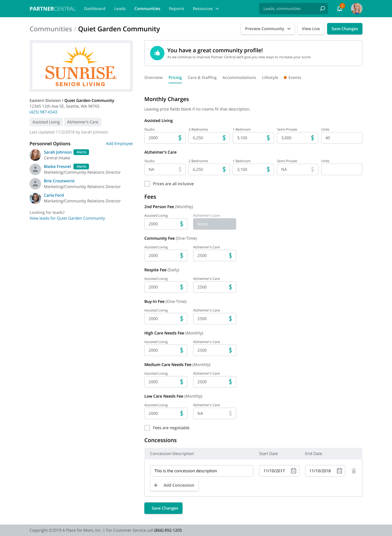The image size is (392, 536).
Task: Click Sarah Johnson's avatar photo
Action: pos(35,155)
